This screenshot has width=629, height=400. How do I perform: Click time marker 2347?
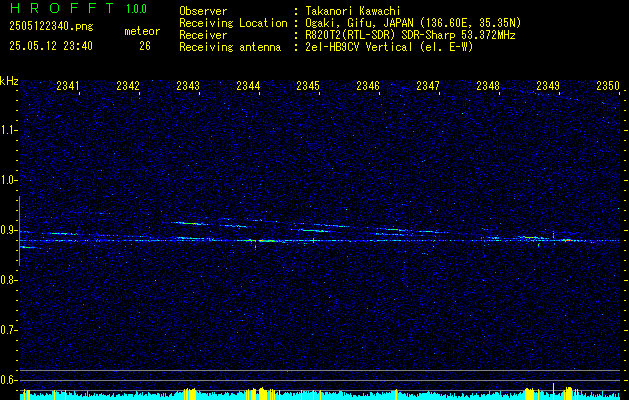point(428,85)
